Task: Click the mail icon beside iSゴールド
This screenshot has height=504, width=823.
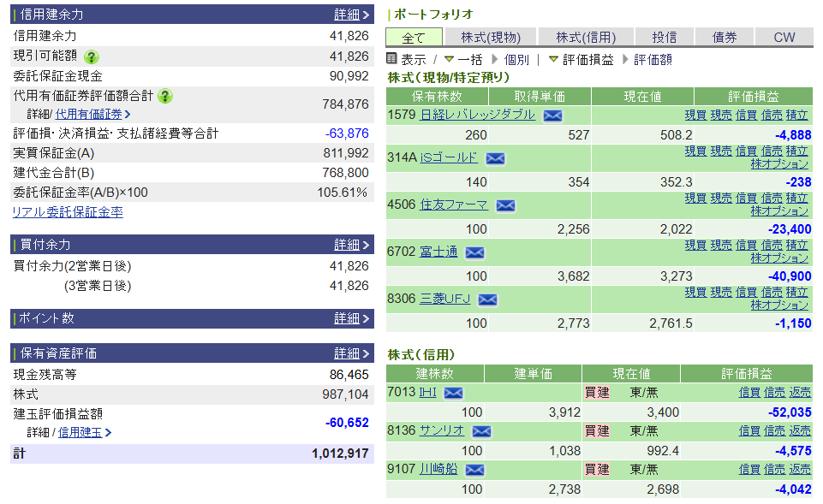Action: click(495, 158)
